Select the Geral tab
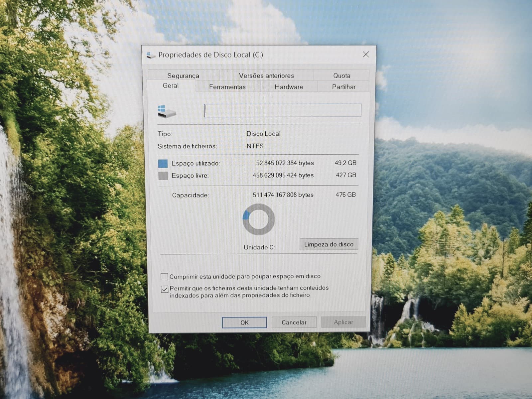This screenshot has width=532, height=399. 171,86
